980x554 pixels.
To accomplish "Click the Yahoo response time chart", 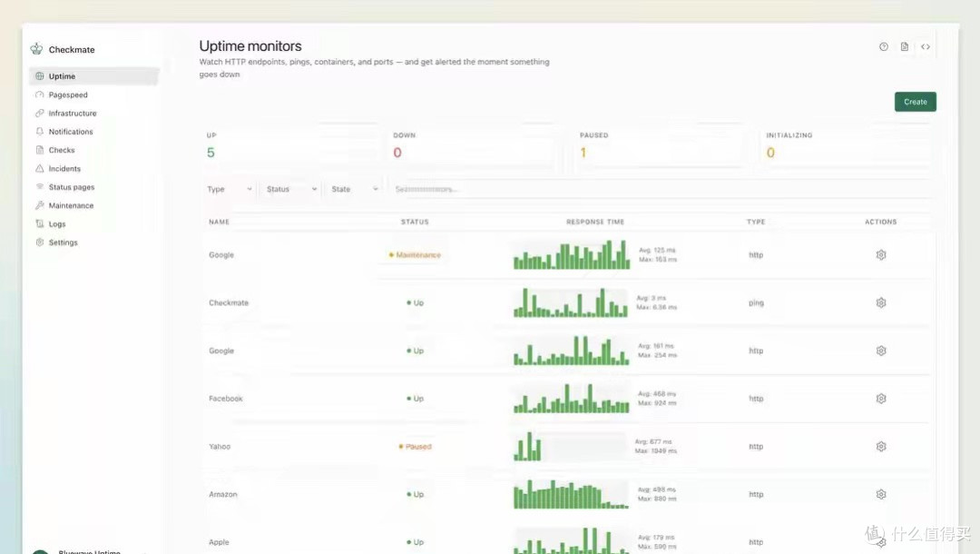I will click(570, 447).
